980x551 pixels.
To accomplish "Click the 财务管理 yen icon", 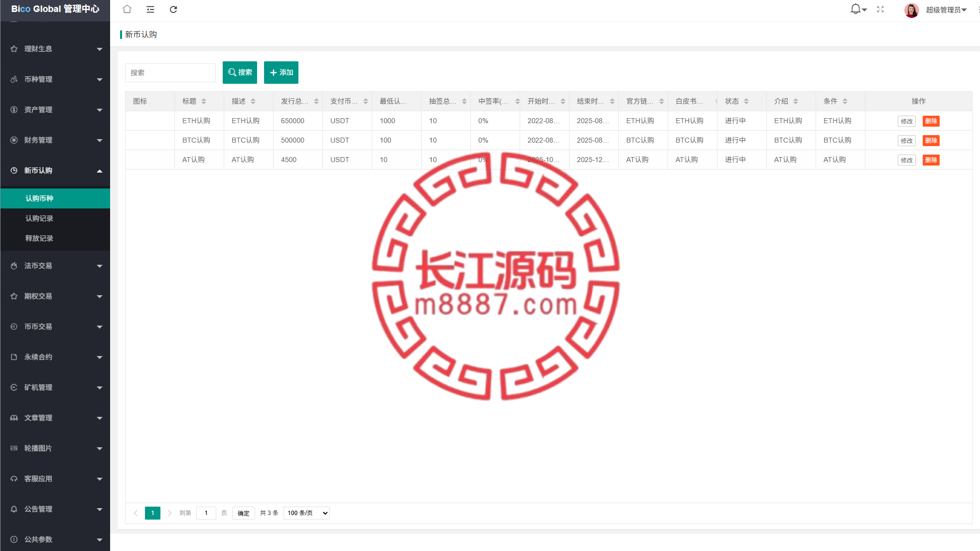I will coord(14,140).
